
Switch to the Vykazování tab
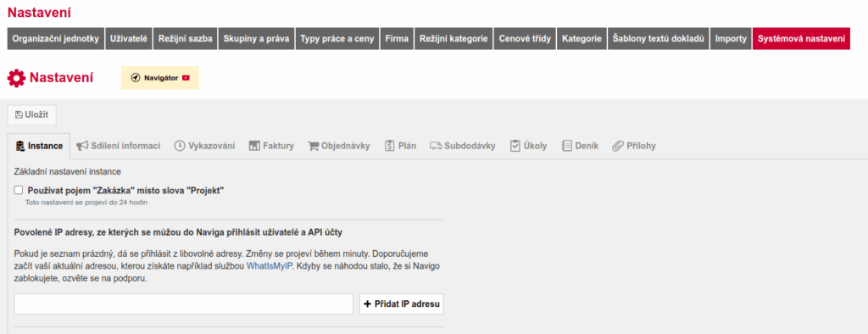click(204, 146)
